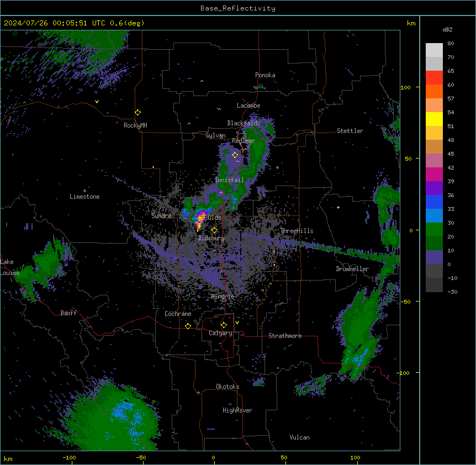Click the Limestone label
This screenshot has height=465, width=476.
point(84,197)
